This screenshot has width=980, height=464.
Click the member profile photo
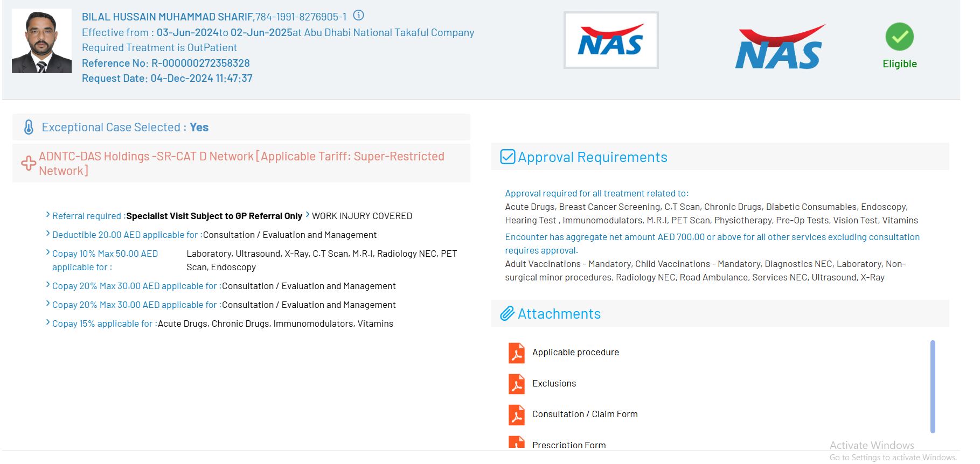point(41,41)
